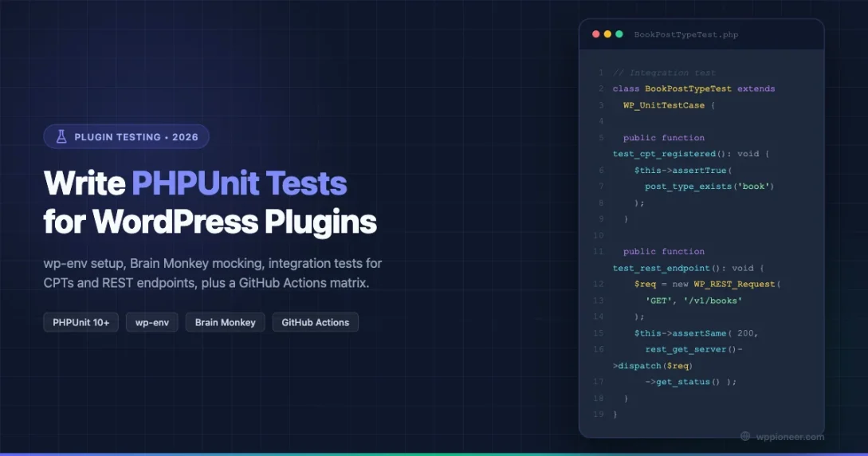
Task: Click the 'PHPUnit Tests' highlighted heading text
Action: (x=239, y=183)
